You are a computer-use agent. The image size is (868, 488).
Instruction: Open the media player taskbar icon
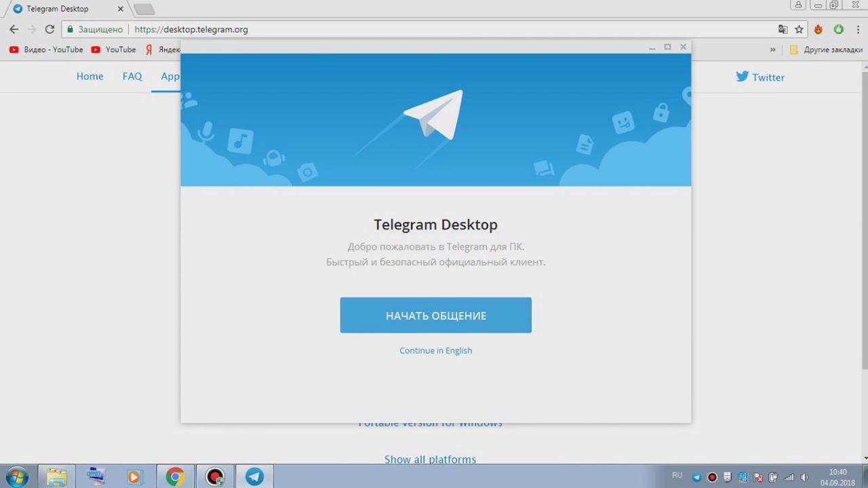click(135, 476)
